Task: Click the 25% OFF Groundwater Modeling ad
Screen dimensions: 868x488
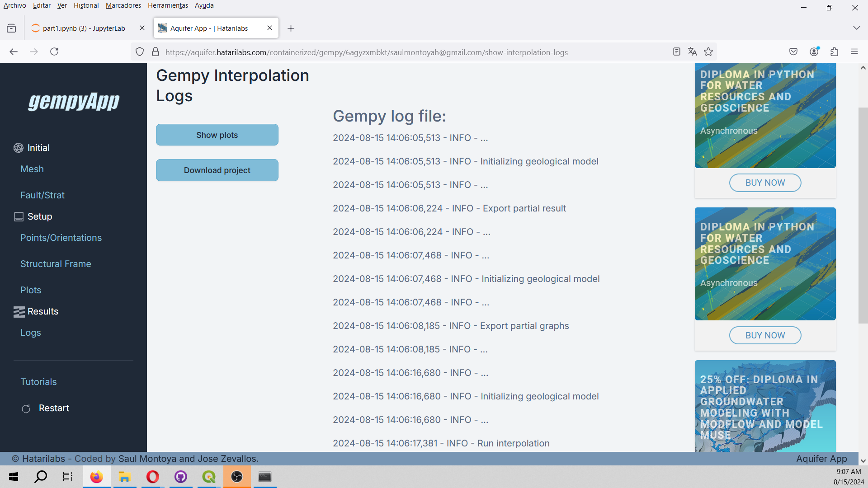Action: [765, 406]
